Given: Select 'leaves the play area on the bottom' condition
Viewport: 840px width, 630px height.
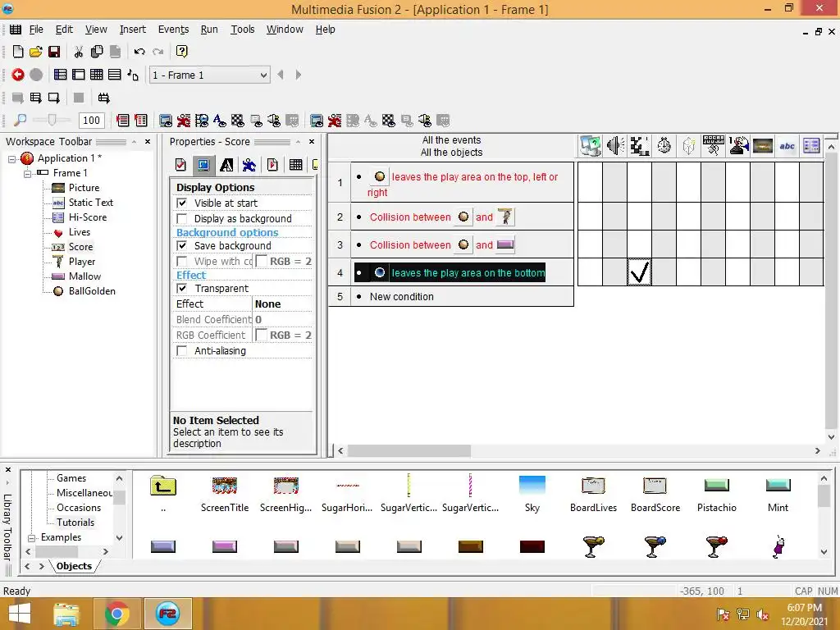Looking at the screenshot, I should [x=450, y=272].
